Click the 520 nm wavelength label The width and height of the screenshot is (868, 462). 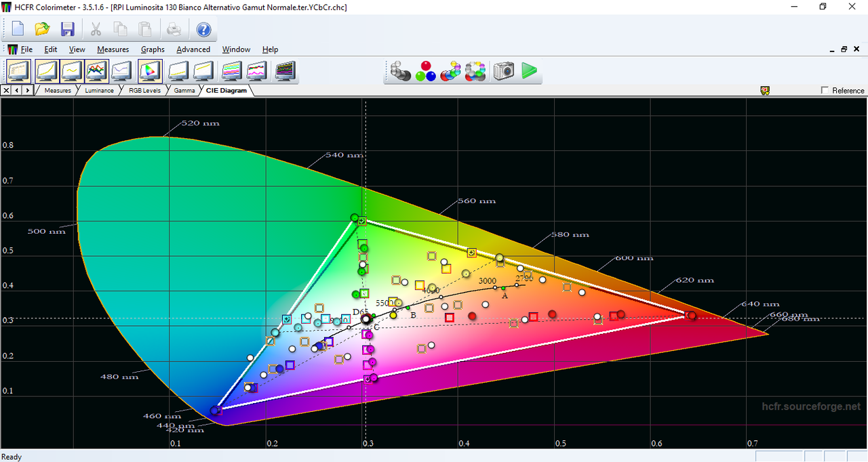pyautogui.click(x=200, y=123)
